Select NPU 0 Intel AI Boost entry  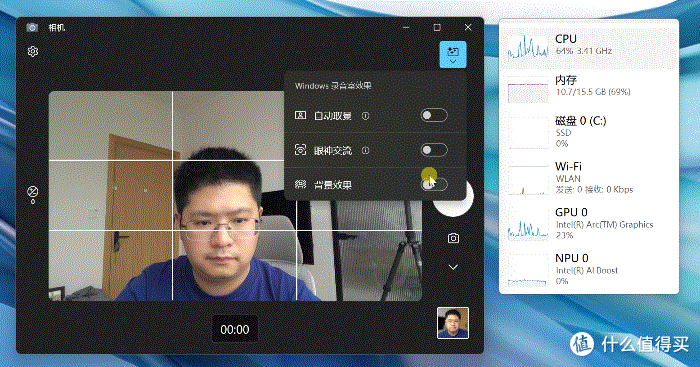point(589,269)
